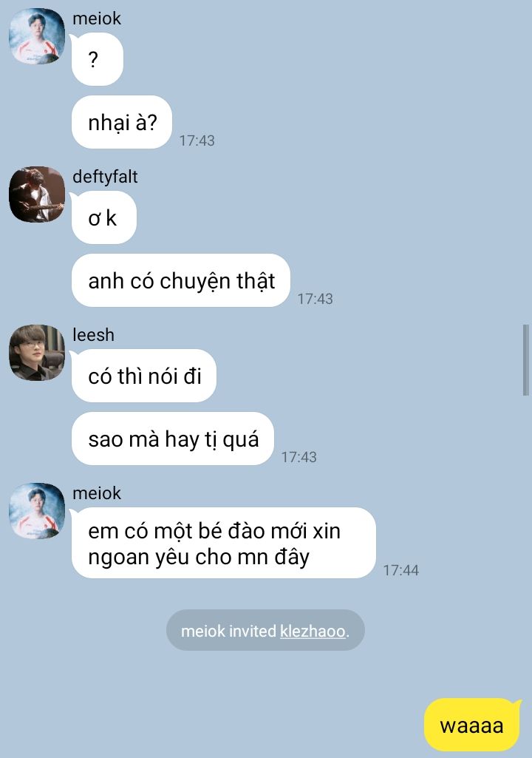Screen dimensions: 532x758
Task: Tap meiok's avatar beside the bé đào message
Action: point(37,510)
